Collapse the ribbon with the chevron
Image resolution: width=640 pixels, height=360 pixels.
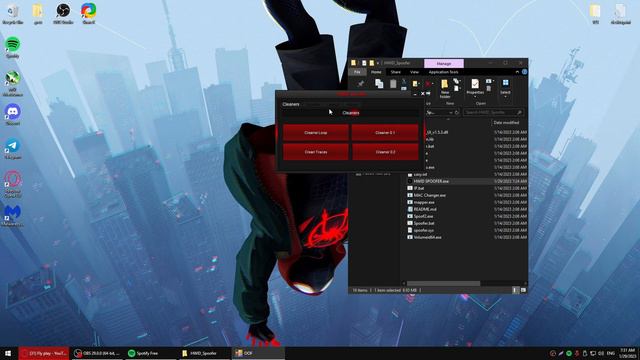(x=517, y=72)
